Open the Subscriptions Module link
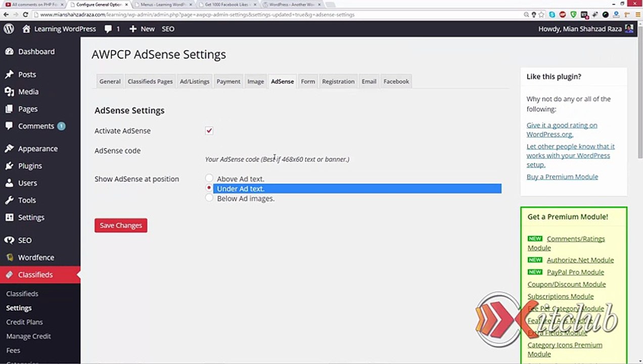 [x=560, y=296]
